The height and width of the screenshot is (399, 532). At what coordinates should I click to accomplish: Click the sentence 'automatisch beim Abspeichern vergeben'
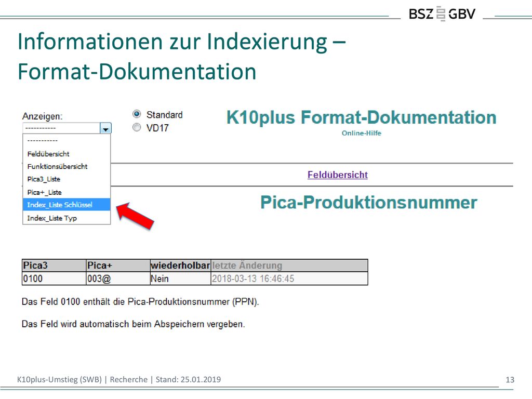click(x=133, y=324)
